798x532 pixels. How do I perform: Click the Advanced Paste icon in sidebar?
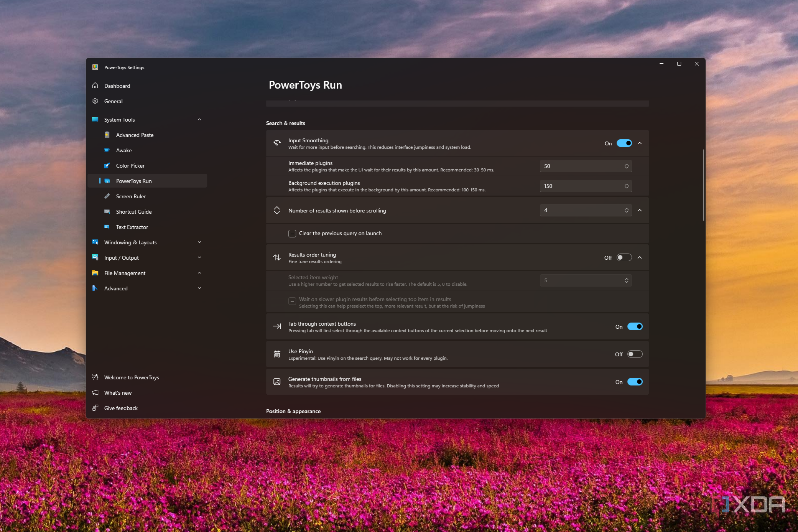point(107,135)
